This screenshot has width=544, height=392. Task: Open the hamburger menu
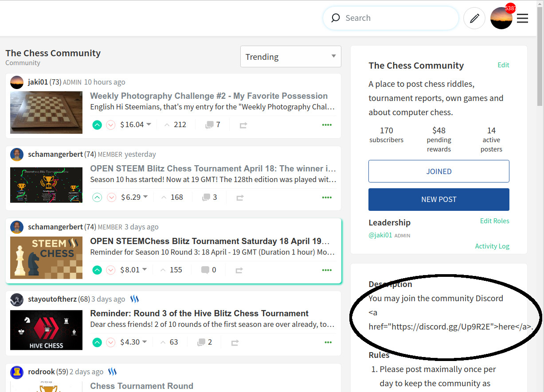click(x=522, y=18)
